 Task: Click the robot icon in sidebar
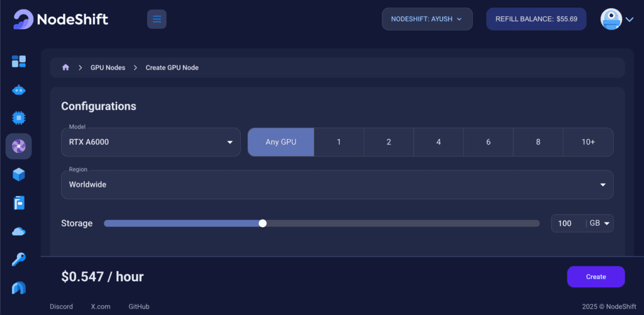click(x=19, y=90)
